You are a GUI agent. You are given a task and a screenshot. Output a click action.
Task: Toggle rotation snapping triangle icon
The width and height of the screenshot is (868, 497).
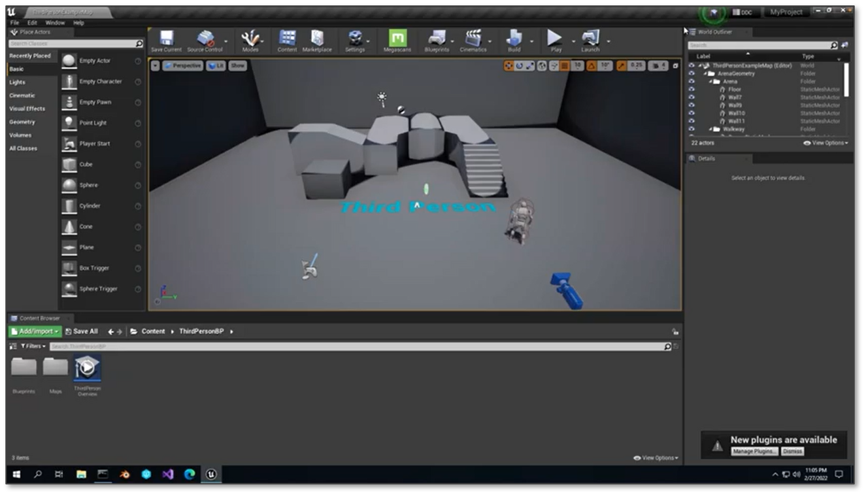pyautogui.click(x=592, y=66)
